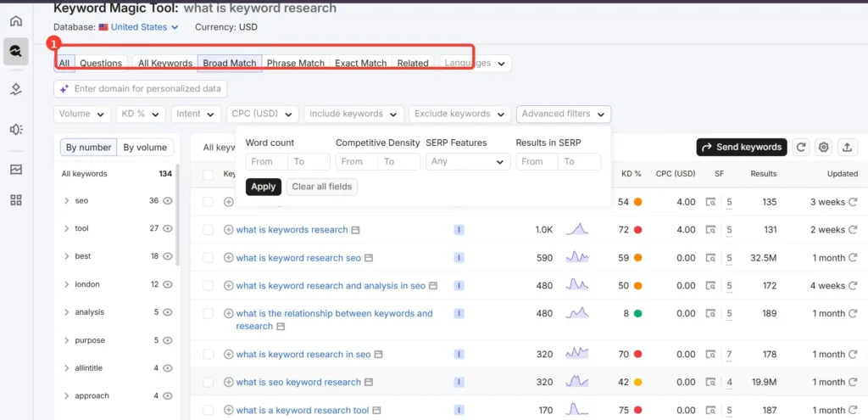Viewport: 868px width, 420px height.
Task: Click Clear all fields button
Action: [x=321, y=187]
